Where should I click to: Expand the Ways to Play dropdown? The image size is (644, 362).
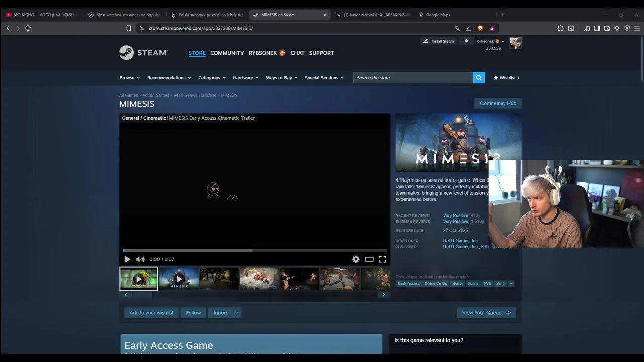click(x=282, y=78)
